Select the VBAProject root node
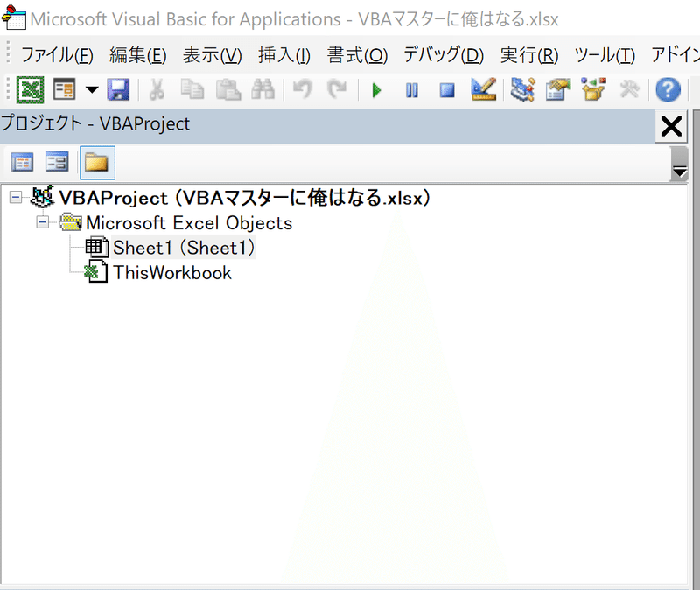The width and height of the screenshot is (700, 590). (245, 198)
